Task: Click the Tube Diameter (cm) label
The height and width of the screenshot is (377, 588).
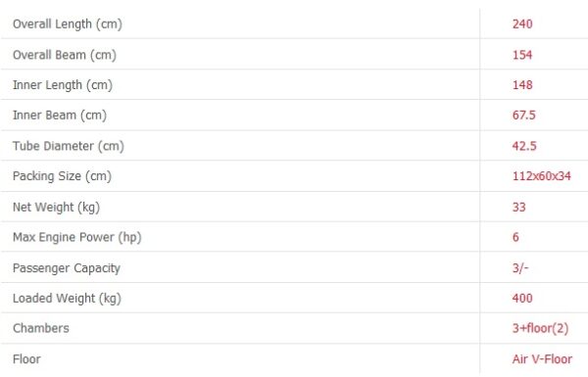Action: tap(69, 146)
